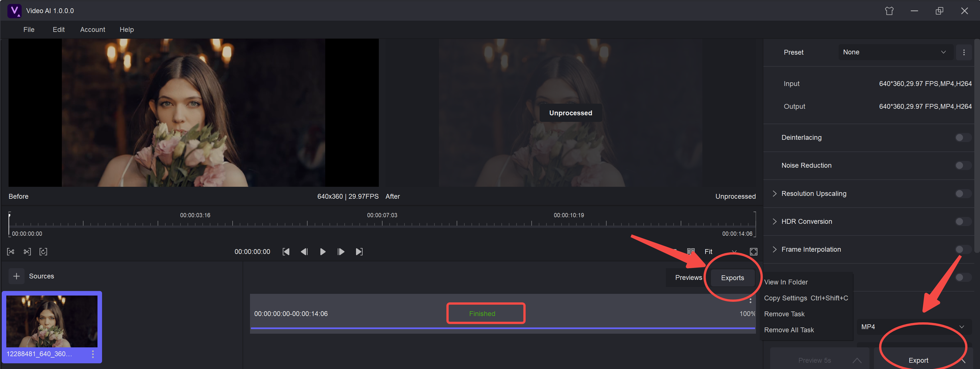Click timeline ruler at 00:00:10:19
This screenshot has width=980, height=369.
point(569,215)
